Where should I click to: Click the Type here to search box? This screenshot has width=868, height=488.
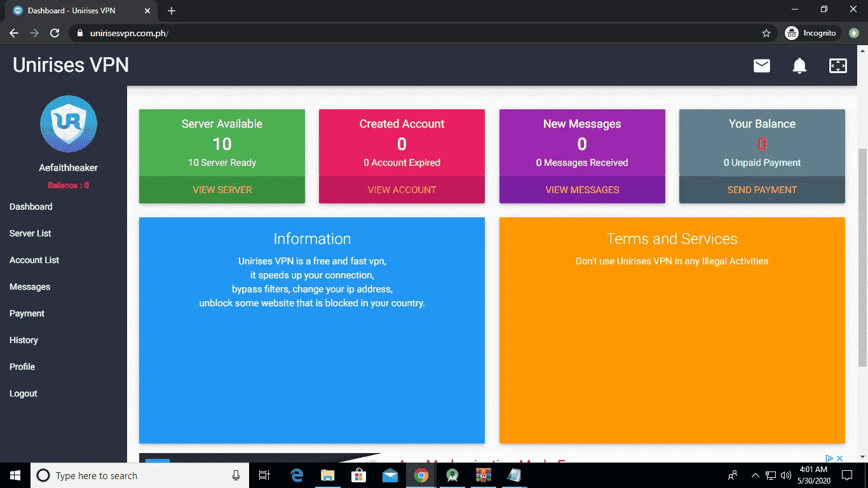(x=140, y=475)
